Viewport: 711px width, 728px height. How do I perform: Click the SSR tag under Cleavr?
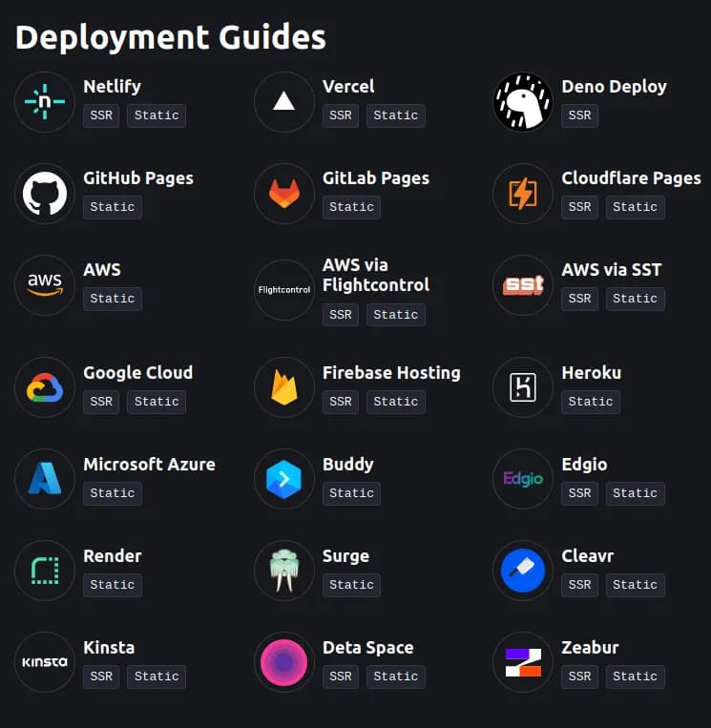[579, 585]
